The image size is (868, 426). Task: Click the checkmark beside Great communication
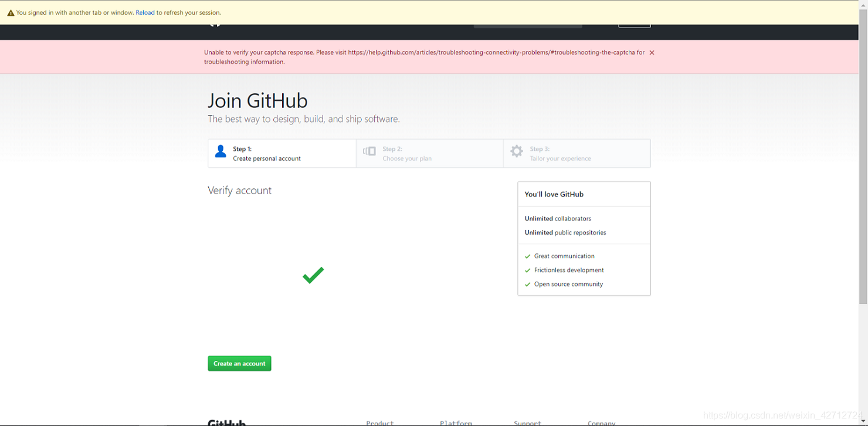click(528, 256)
